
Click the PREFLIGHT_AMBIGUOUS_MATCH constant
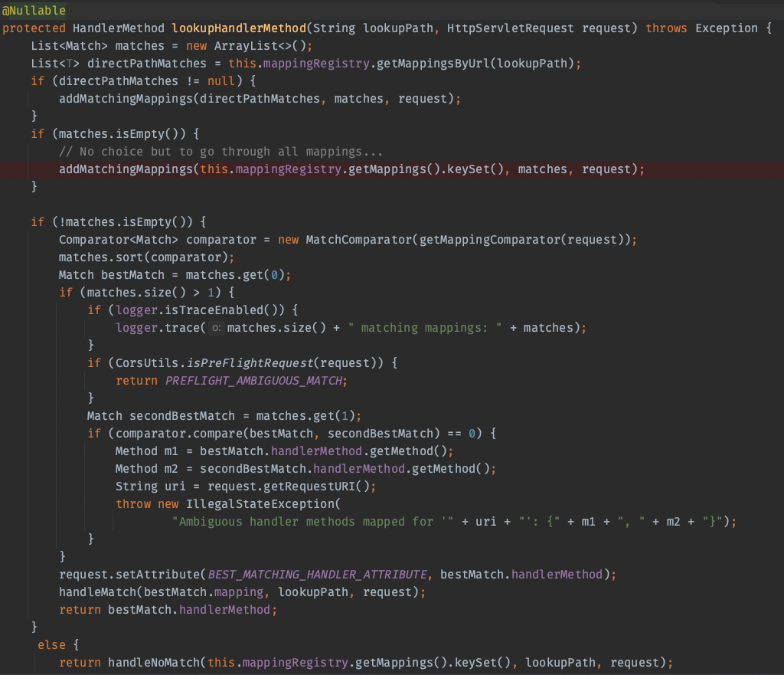pos(256,381)
